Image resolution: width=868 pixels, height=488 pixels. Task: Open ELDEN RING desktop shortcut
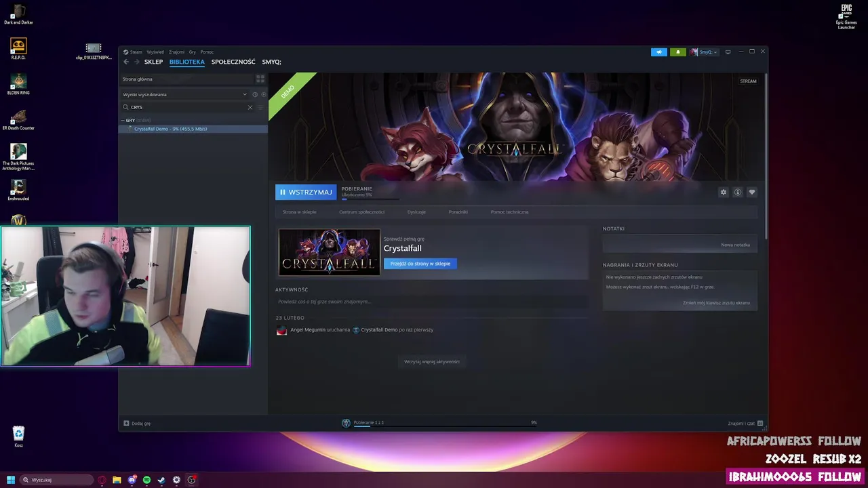coord(18,84)
